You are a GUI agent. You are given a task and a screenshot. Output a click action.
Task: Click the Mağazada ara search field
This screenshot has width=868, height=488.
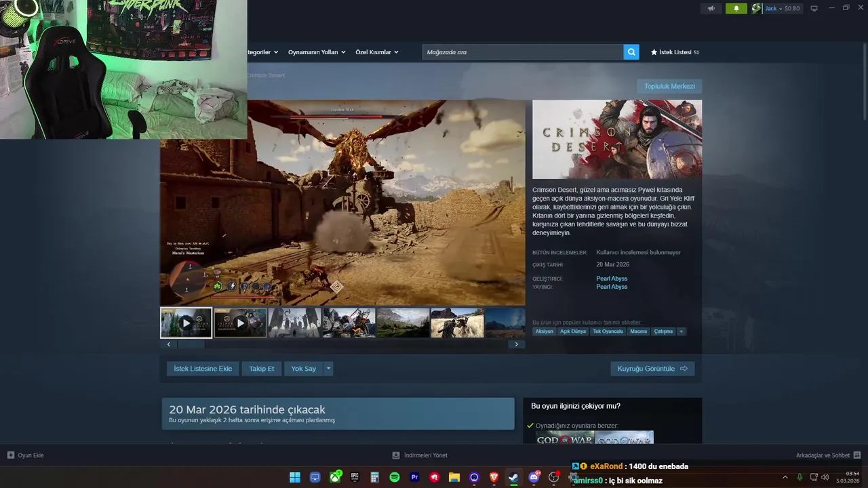pos(523,52)
